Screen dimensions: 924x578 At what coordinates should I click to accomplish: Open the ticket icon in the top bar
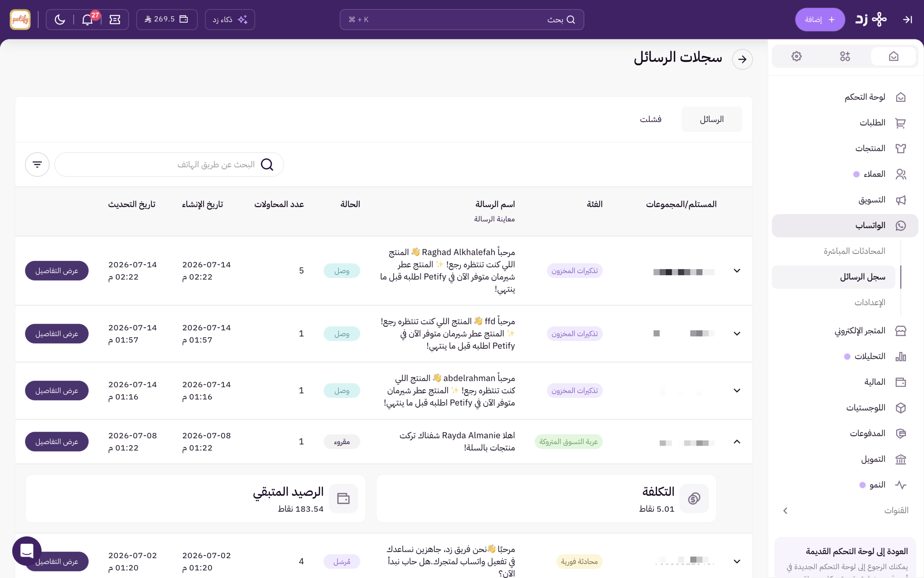115,20
